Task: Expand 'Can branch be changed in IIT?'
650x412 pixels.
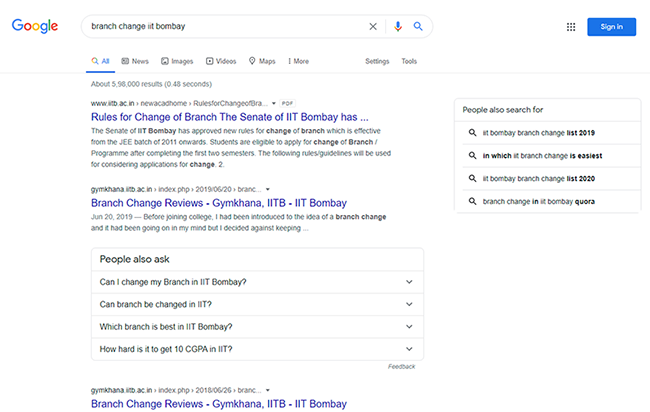Action: tap(257, 304)
